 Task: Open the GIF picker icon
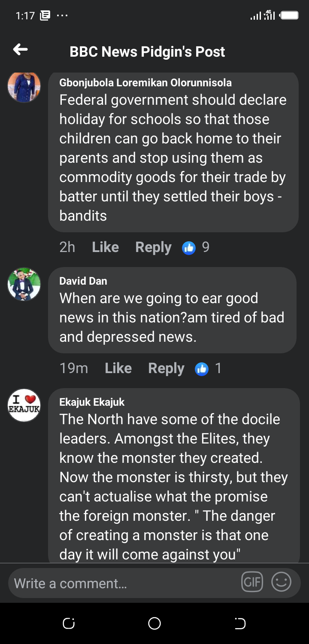pos(252,582)
